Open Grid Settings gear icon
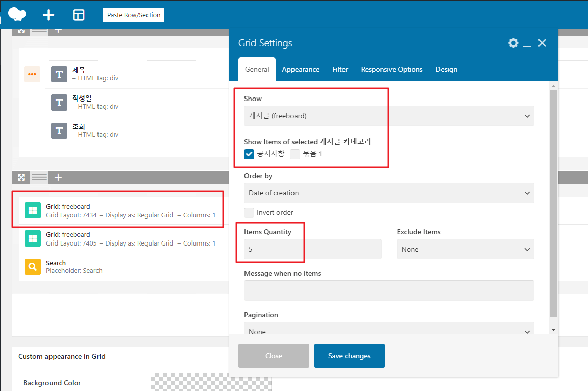The width and height of the screenshot is (588, 391). [x=513, y=43]
